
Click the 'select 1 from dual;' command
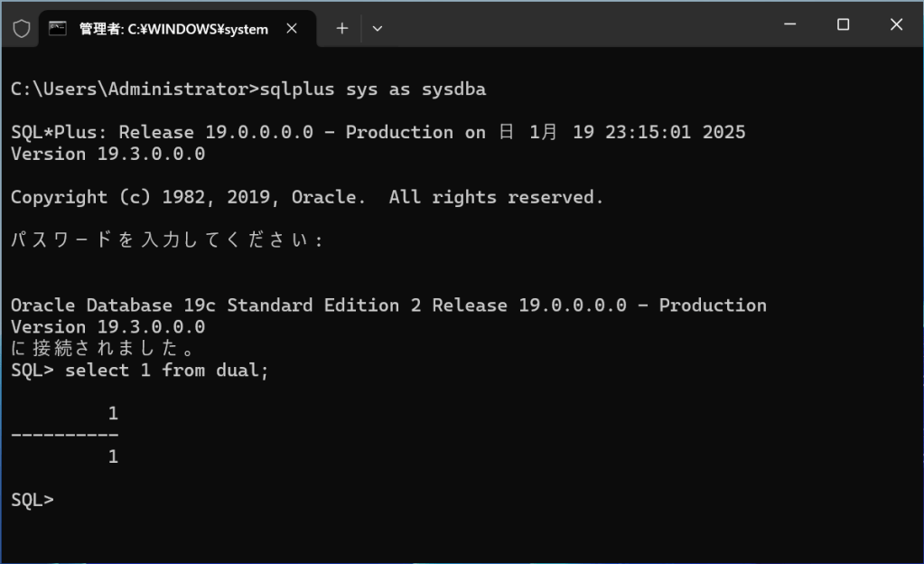167,371
